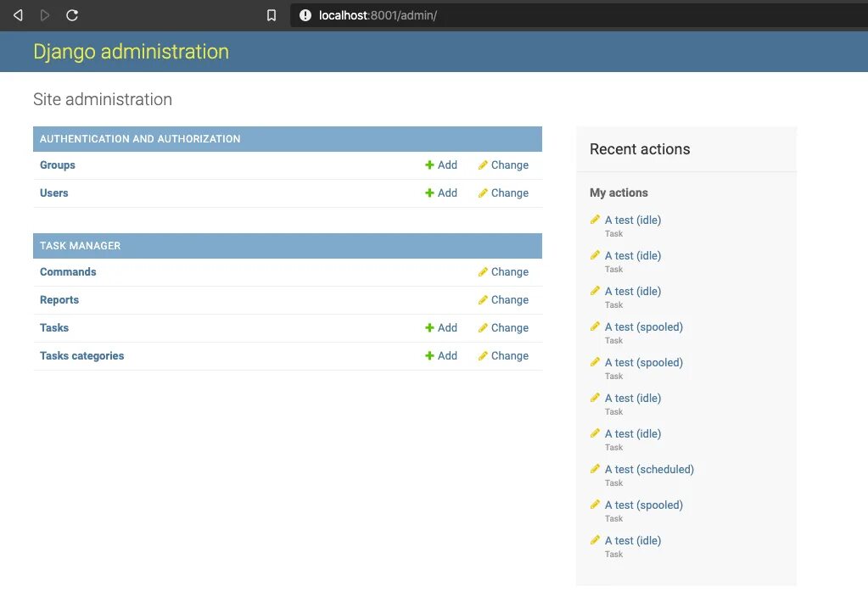Image resolution: width=868 pixels, height=597 pixels.
Task: Click the green plus icon for Groups
Action: [429, 165]
